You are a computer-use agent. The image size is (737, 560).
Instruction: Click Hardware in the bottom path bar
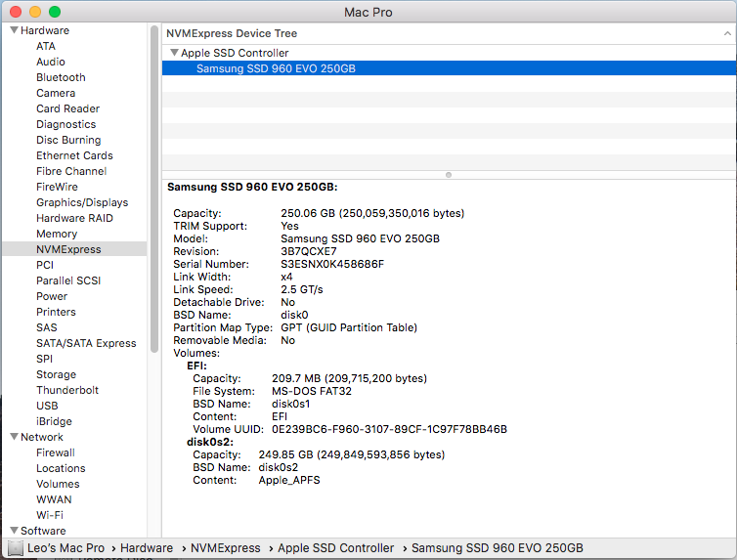[147, 548]
